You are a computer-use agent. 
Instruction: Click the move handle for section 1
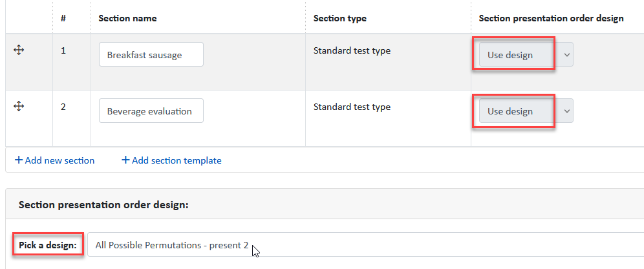(19, 50)
